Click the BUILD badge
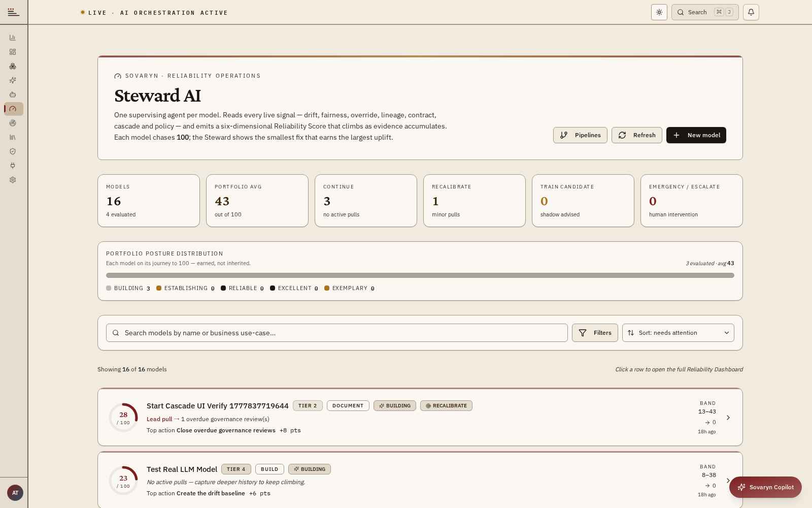 269,469
